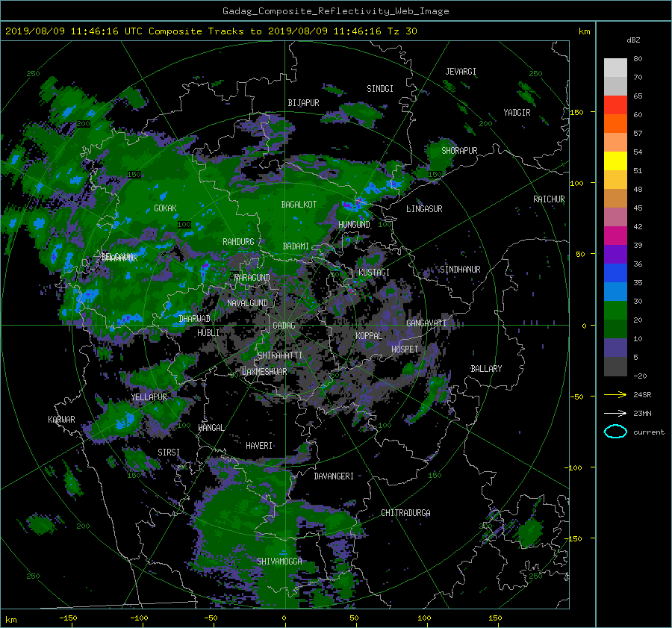Click the yellow timestamp Composite Tracks header
Screen dimensions: 672x628
211,31
